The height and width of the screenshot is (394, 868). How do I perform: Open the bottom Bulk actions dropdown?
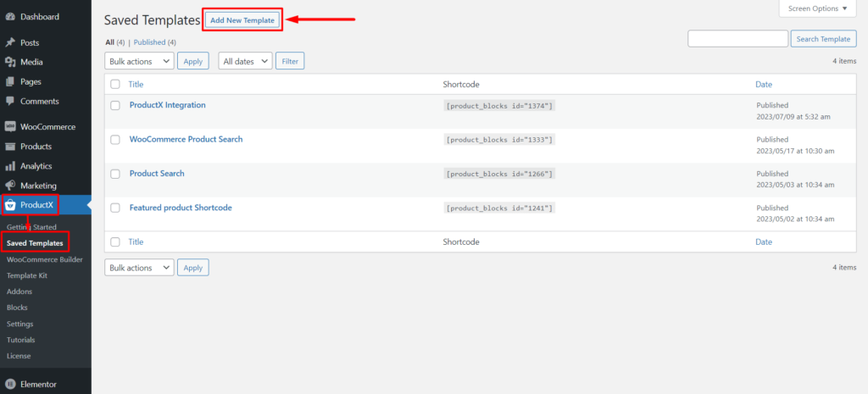point(139,267)
